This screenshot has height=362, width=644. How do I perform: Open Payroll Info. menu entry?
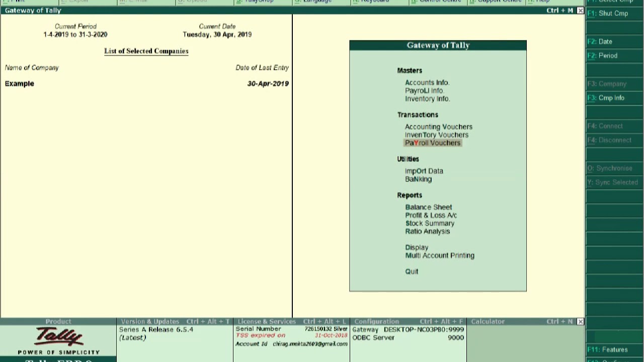tap(424, 90)
